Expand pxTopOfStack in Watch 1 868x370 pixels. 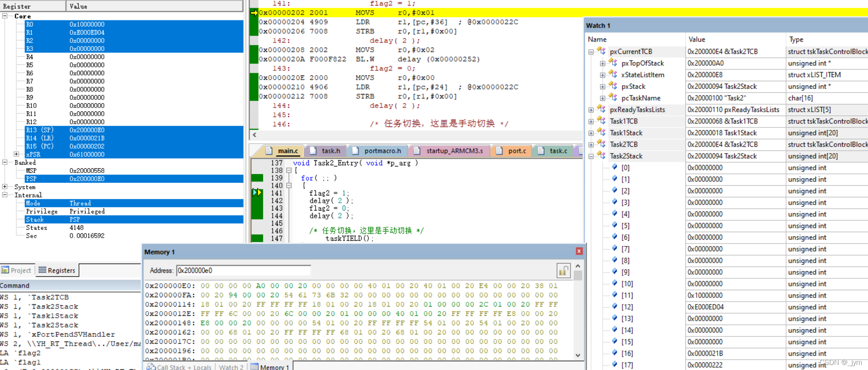(602, 63)
